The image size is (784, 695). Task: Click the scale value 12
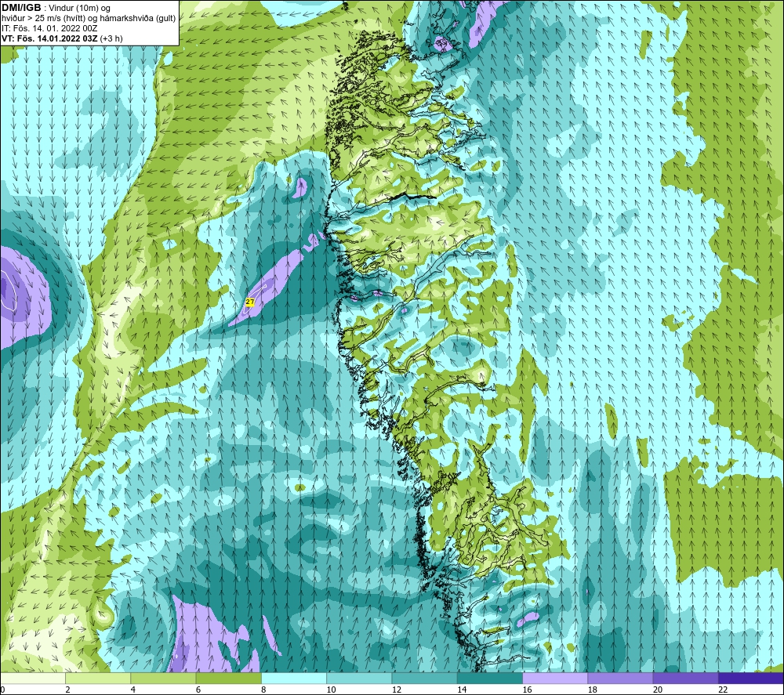(x=397, y=690)
